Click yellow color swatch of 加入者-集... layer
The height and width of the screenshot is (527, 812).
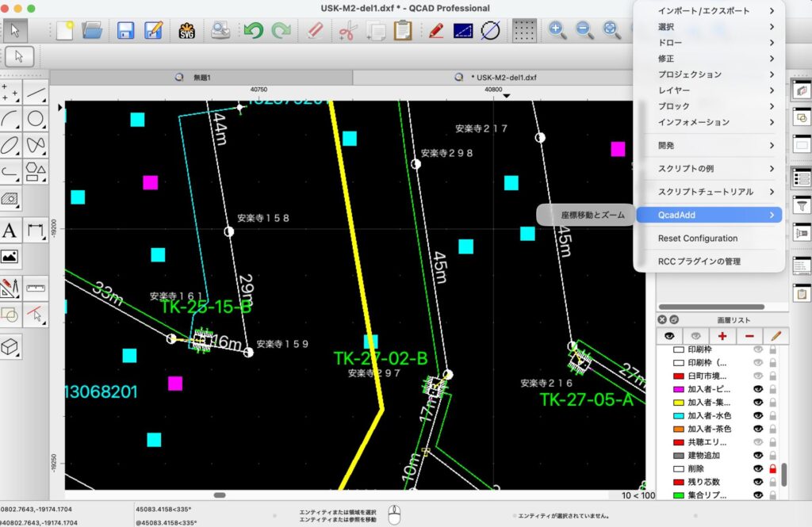679,403
